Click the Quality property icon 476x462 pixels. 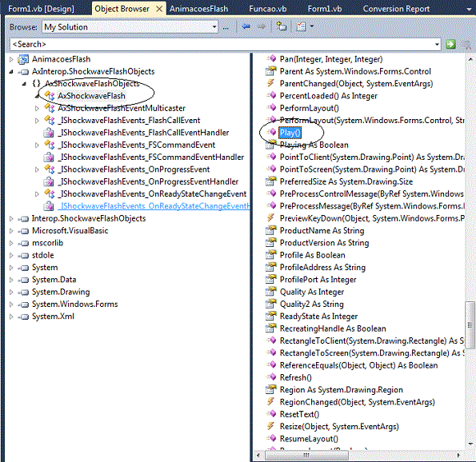(270, 292)
